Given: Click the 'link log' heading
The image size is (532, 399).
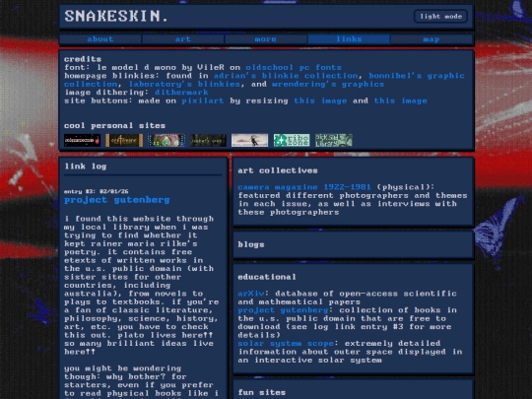Looking at the screenshot, I should coord(86,166).
